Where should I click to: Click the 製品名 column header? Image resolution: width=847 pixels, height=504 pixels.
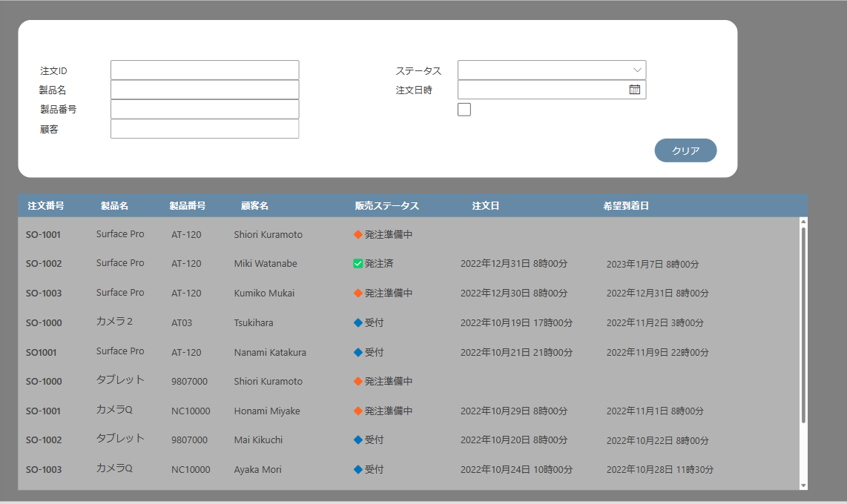point(114,205)
